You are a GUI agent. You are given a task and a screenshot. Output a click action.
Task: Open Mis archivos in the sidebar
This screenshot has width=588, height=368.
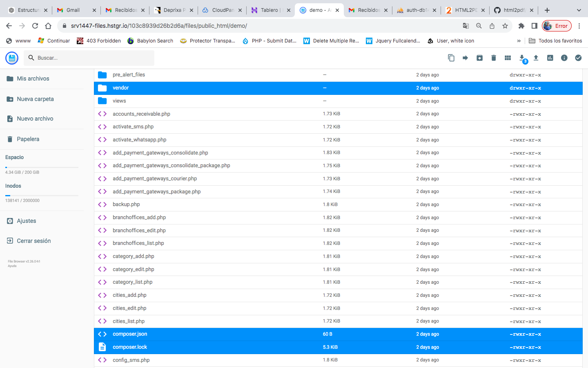[x=33, y=79]
